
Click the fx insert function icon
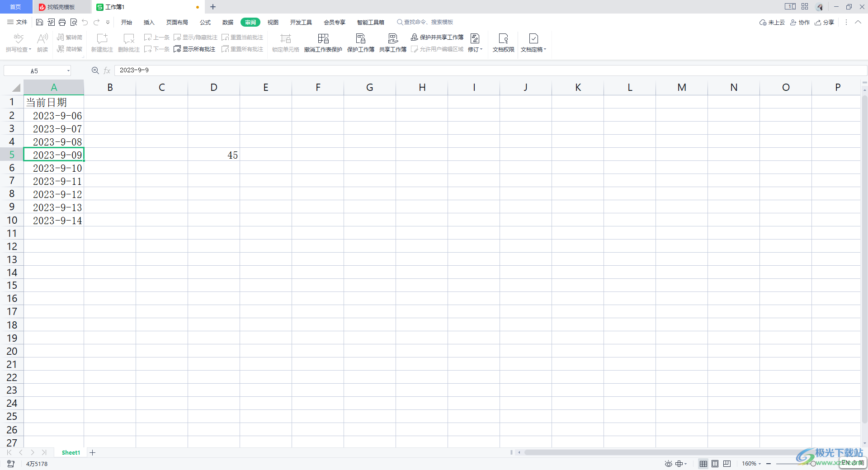(x=107, y=70)
